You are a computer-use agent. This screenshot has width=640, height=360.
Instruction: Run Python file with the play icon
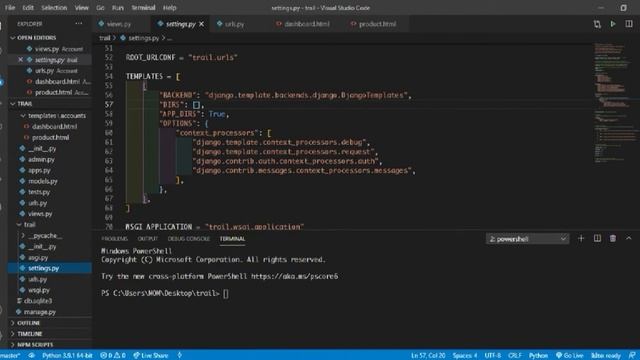(x=613, y=24)
